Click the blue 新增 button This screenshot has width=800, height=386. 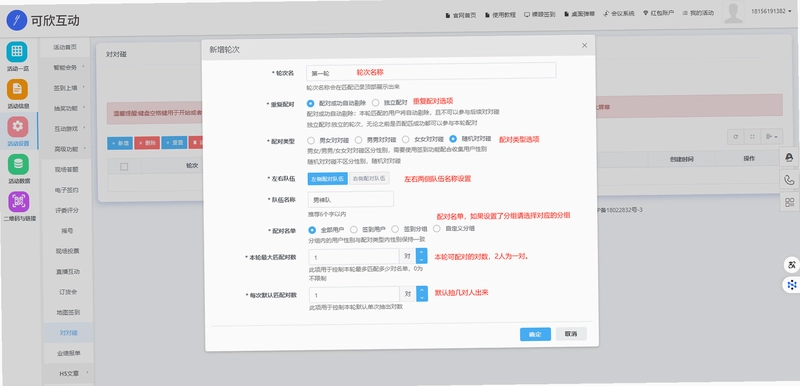click(120, 143)
